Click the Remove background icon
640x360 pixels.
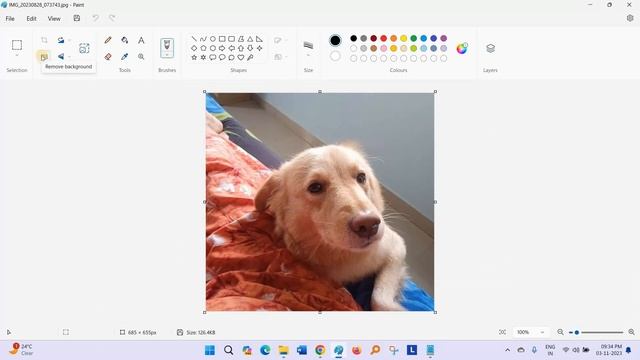pos(44,57)
